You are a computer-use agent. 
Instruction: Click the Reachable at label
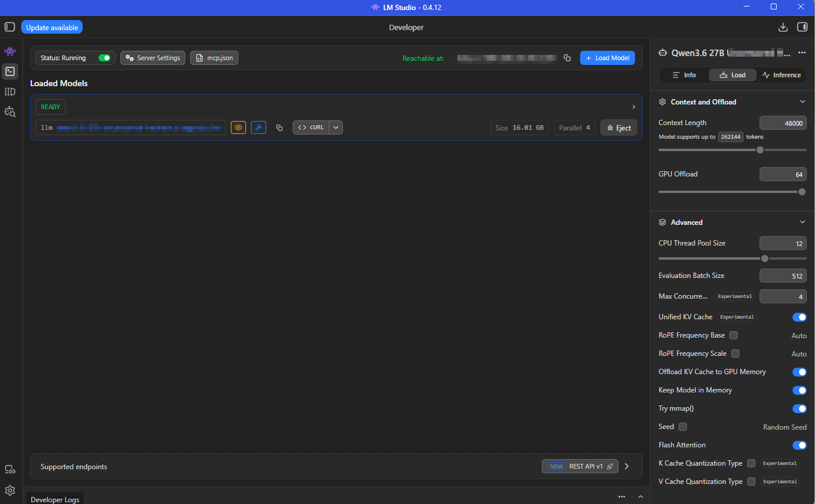coord(423,58)
